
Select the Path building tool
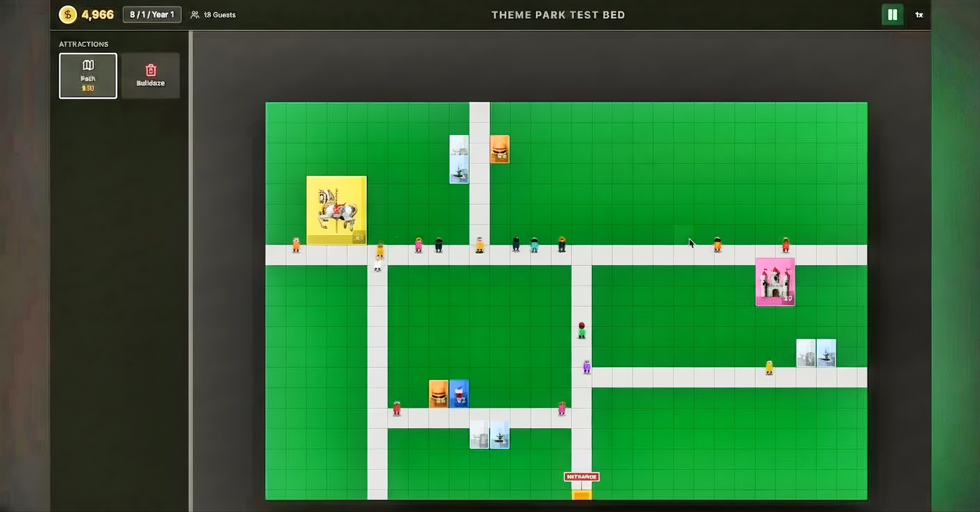tap(88, 76)
